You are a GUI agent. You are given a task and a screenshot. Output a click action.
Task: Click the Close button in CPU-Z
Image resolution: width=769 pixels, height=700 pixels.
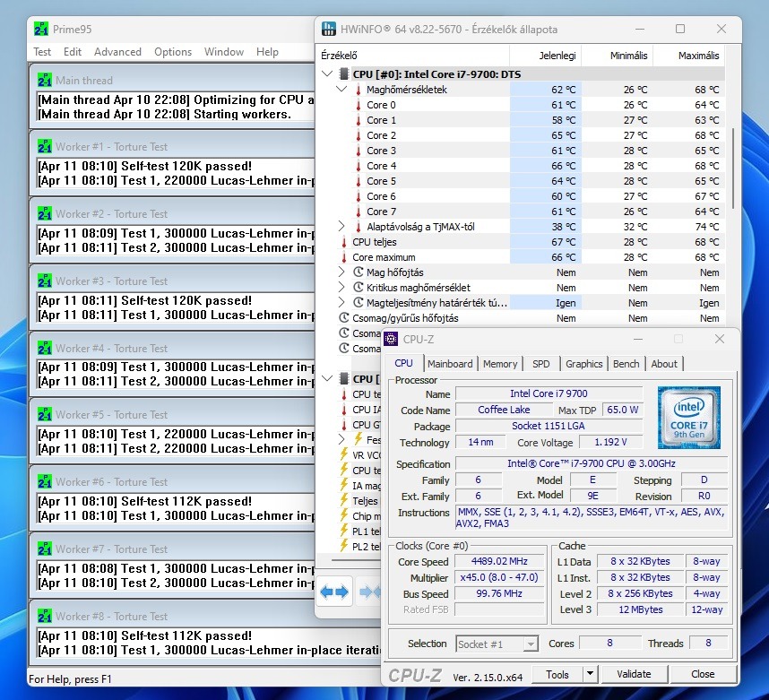pos(703,674)
